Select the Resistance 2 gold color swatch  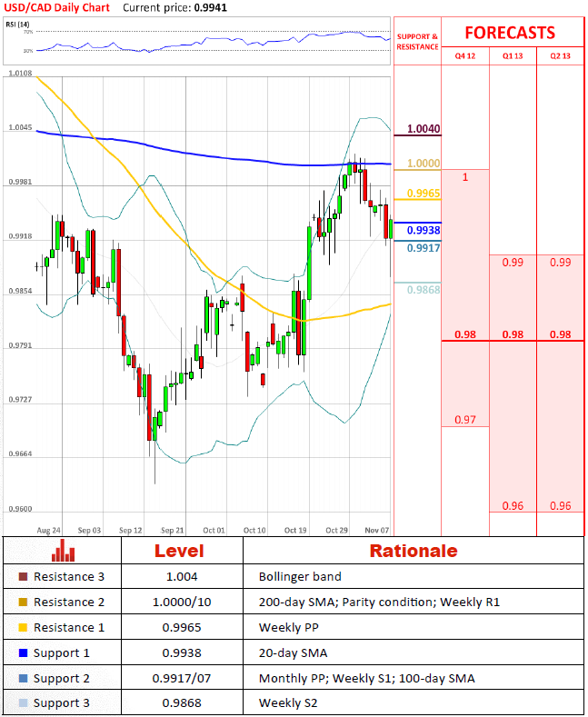pos(23,602)
